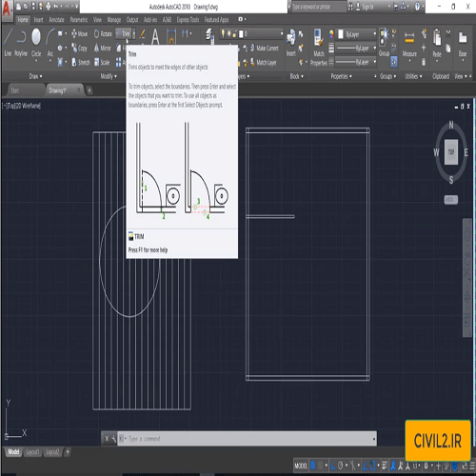This screenshot has height=476, width=476.
Task: Select the Line tool
Action: (x=8, y=43)
